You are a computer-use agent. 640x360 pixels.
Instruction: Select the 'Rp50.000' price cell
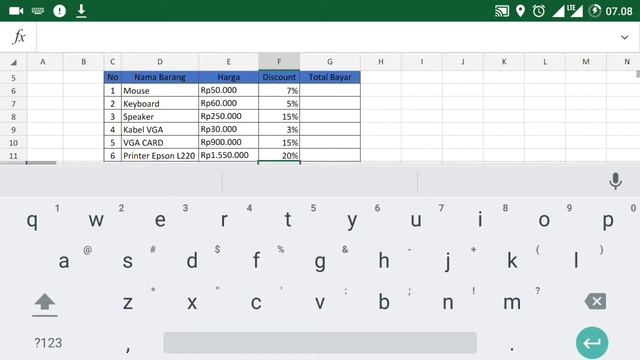[229, 90]
